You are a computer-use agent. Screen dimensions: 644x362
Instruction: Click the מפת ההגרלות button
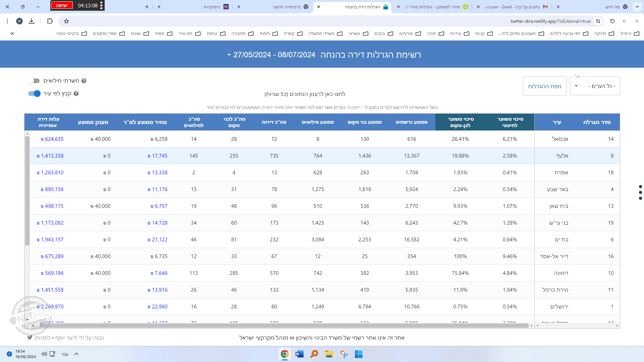click(x=544, y=86)
